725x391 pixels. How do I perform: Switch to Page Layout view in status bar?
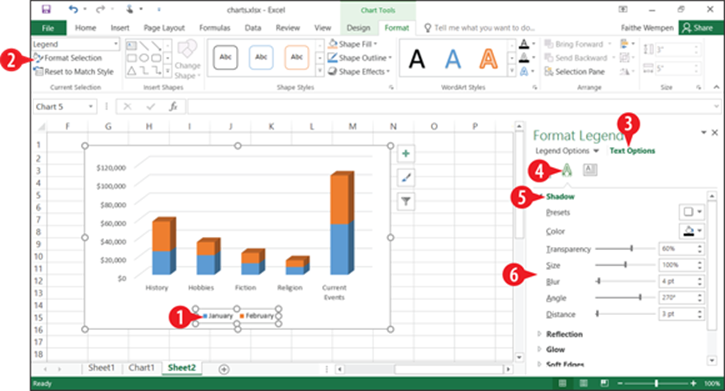pos(584,383)
